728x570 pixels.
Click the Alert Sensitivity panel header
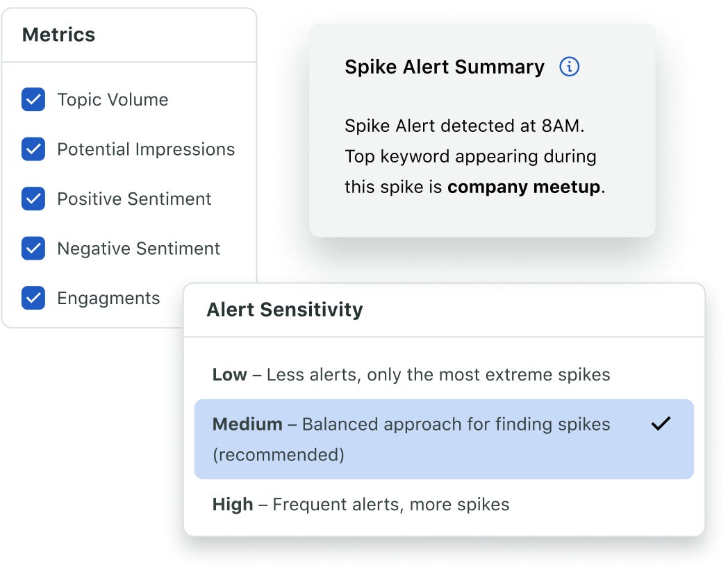pyautogui.click(x=285, y=310)
